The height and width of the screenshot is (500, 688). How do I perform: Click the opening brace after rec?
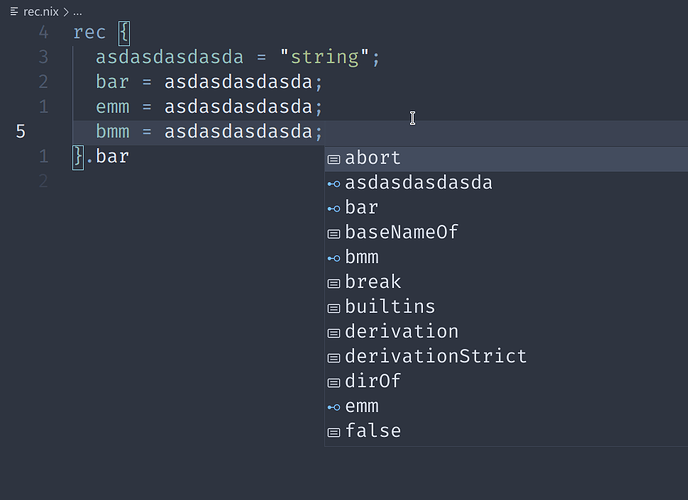coord(124,33)
